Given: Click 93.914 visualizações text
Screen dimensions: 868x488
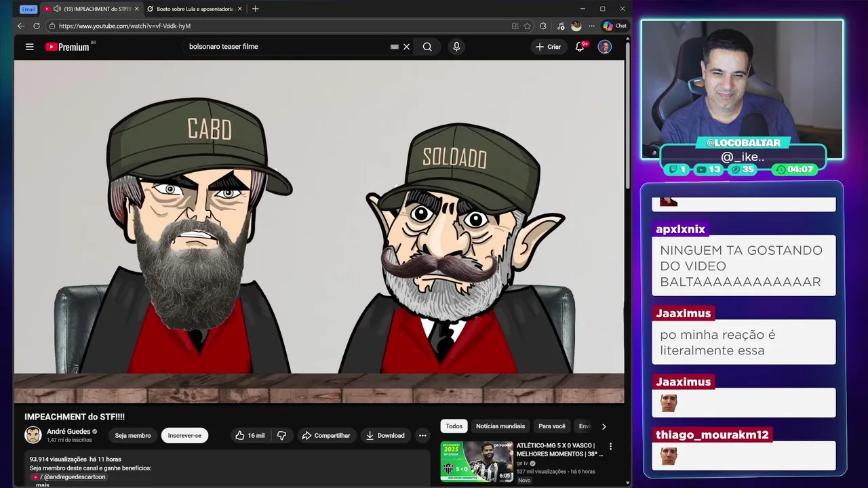Looking at the screenshot, I should click(58, 460).
